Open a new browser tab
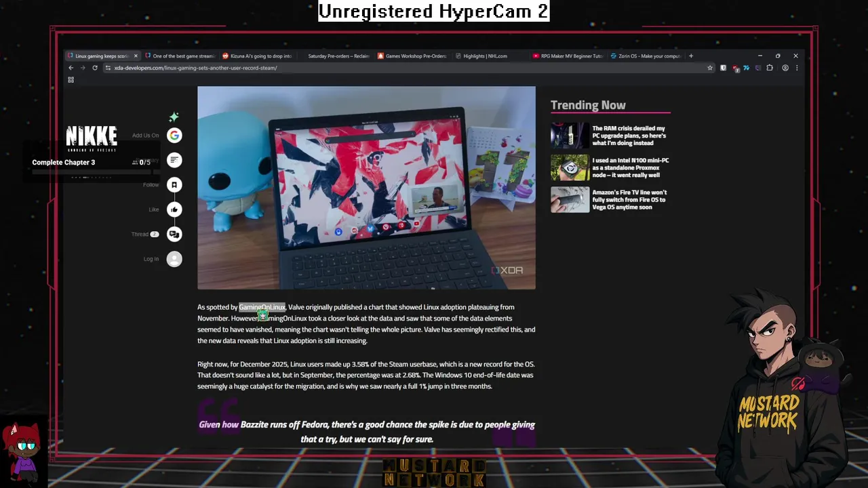 coord(691,56)
